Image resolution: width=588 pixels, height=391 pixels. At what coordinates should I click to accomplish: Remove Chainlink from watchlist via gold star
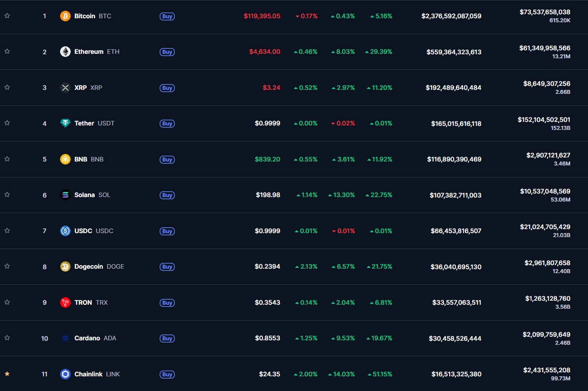(7, 374)
